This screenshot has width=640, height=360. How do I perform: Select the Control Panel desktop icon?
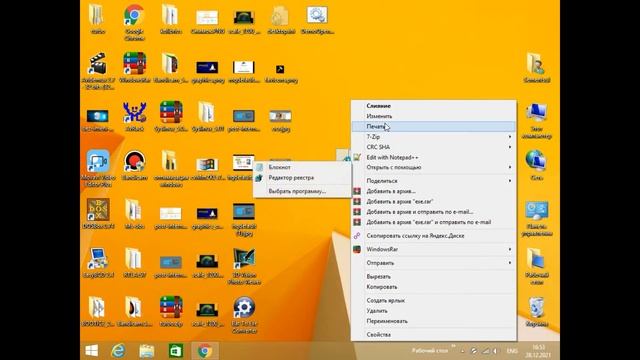pyautogui.click(x=536, y=211)
